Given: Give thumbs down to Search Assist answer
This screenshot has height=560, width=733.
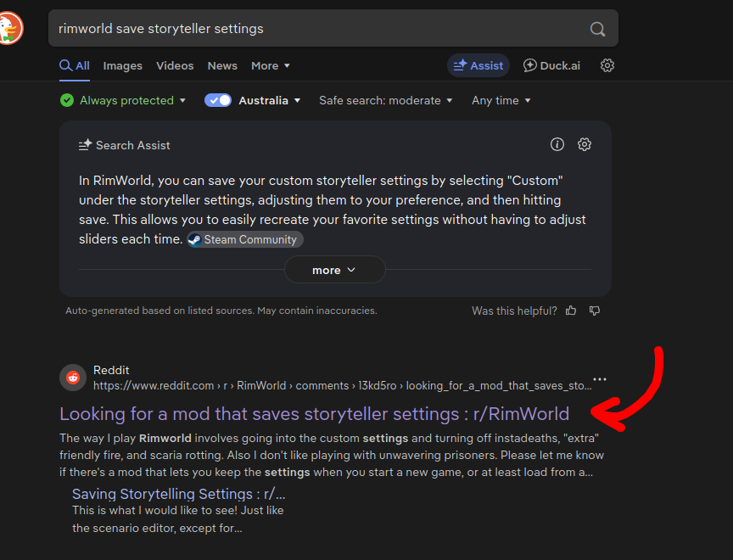Looking at the screenshot, I should [595, 311].
